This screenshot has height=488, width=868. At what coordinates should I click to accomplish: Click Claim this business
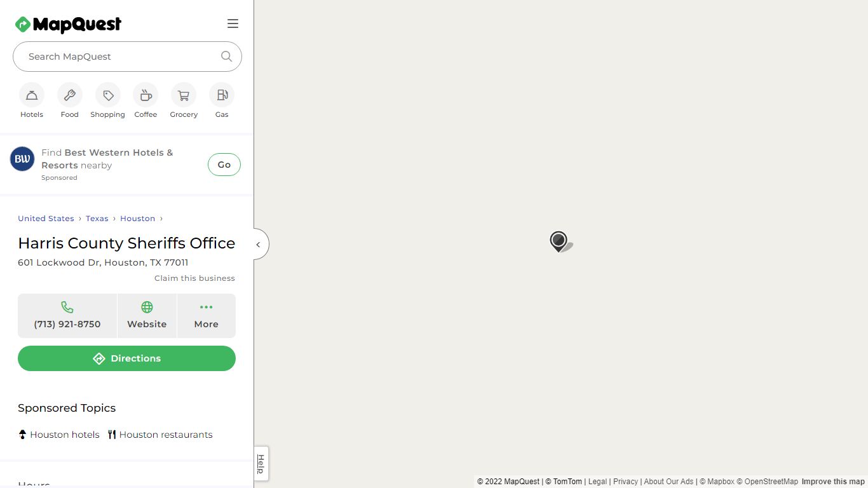pos(194,278)
